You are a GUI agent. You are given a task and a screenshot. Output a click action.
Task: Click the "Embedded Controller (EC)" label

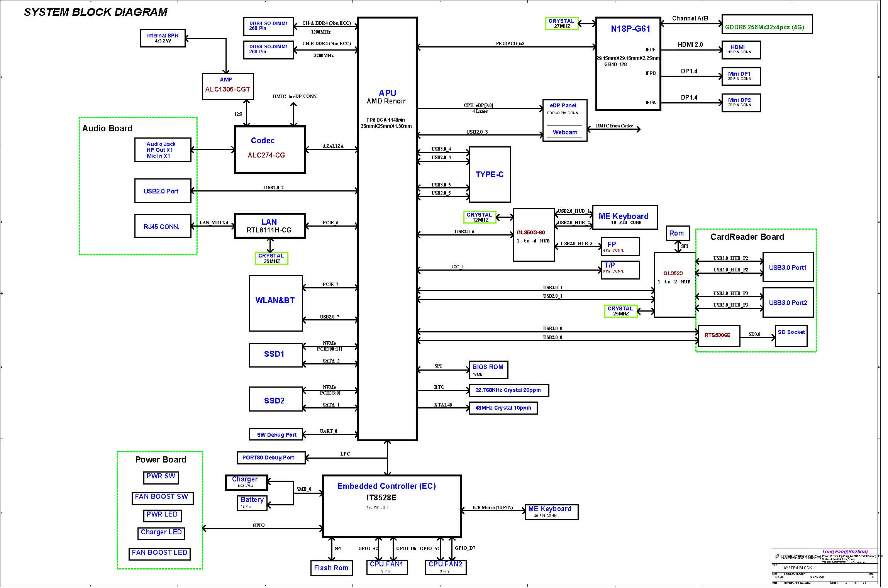386,486
